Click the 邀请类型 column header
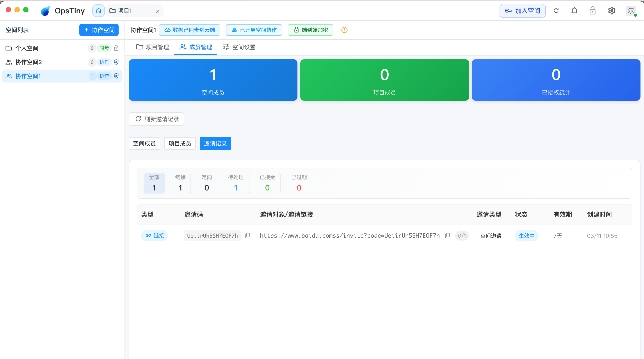This screenshot has height=359, width=644. coord(489,215)
